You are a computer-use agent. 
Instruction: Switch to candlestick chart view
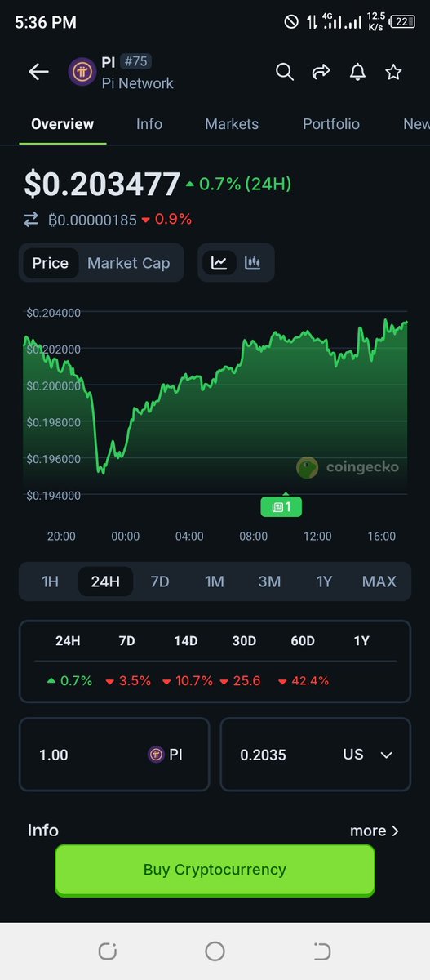click(253, 263)
